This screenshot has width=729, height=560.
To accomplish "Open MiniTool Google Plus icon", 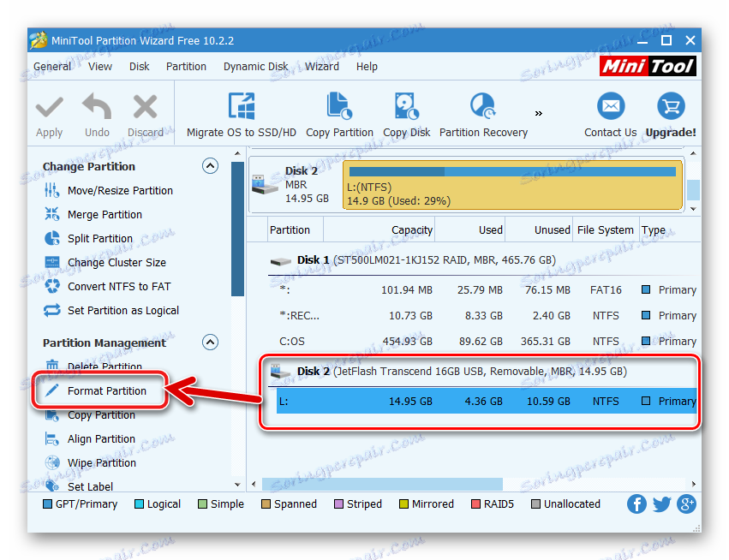I will click(686, 503).
